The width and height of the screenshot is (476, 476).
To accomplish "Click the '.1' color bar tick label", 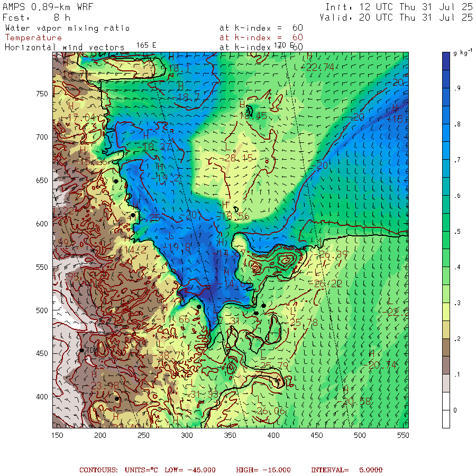I will point(457,374).
